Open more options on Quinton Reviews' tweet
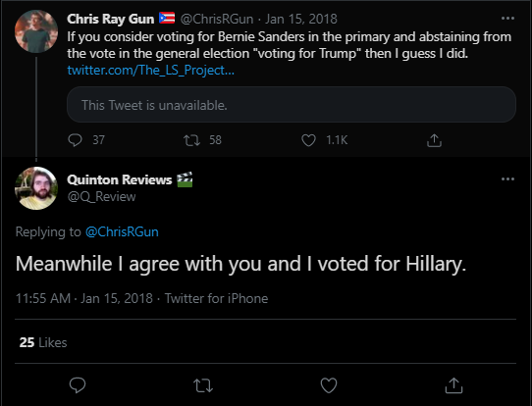This screenshot has height=406, width=532. point(507,178)
